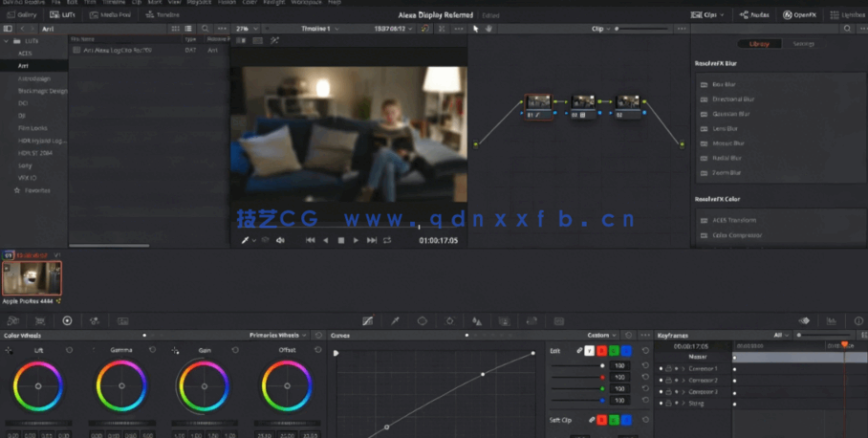The width and height of the screenshot is (868, 438).
Task: Mute viewer audio speaker icon
Action: [280, 240]
